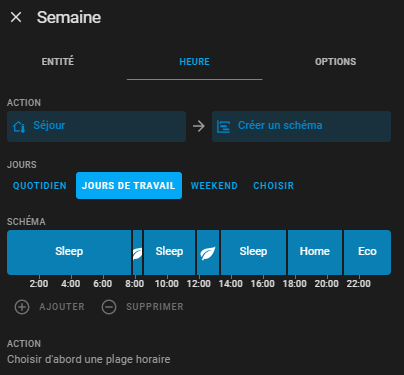The image size is (404, 375).
Task: Switch to the Entité tab
Action: pyautogui.click(x=58, y=62)
